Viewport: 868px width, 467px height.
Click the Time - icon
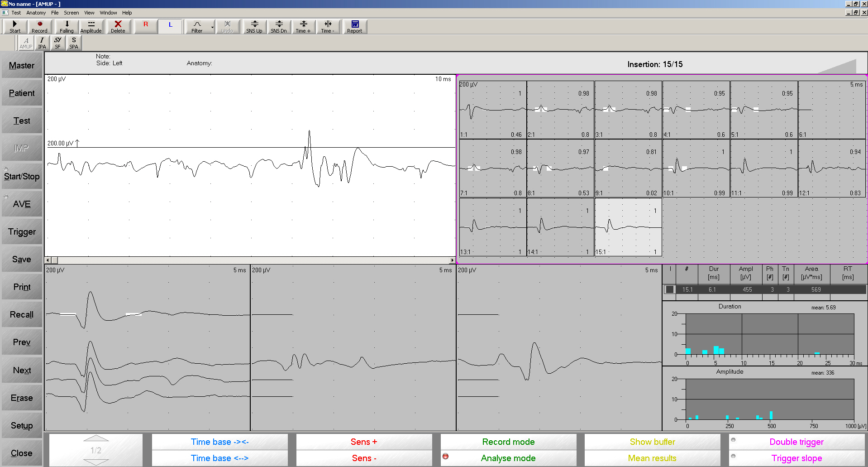(x=328, y=27)
